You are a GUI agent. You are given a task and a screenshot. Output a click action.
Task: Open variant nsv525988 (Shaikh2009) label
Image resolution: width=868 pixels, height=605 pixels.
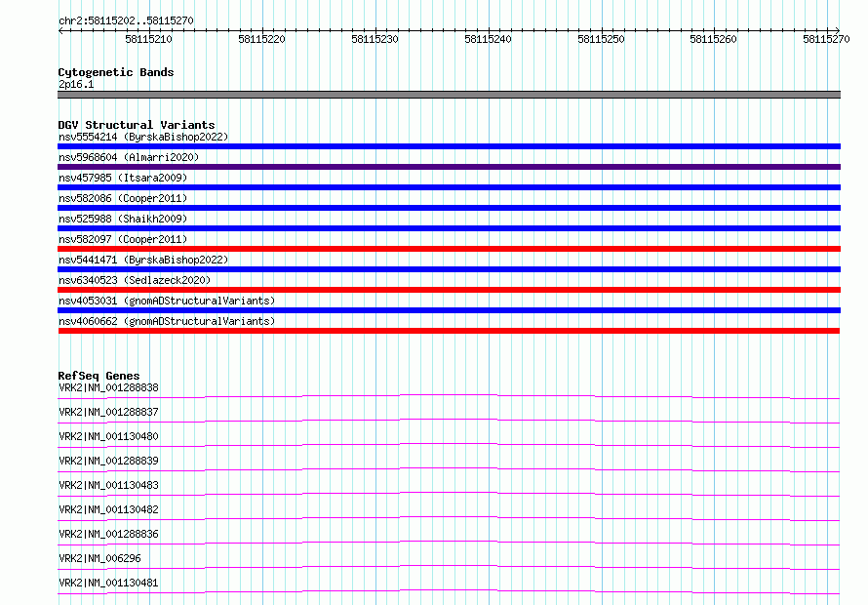[x=123, y=219]
